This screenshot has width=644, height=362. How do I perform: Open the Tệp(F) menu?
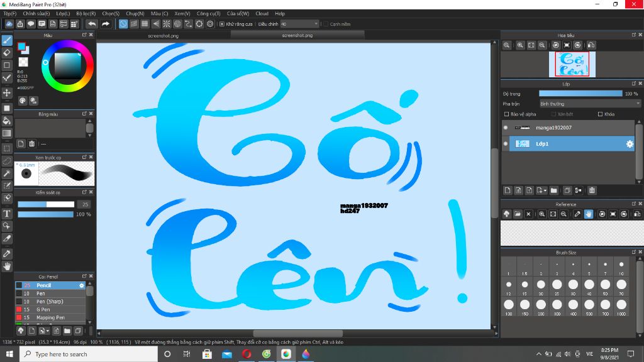coord(10,14)
